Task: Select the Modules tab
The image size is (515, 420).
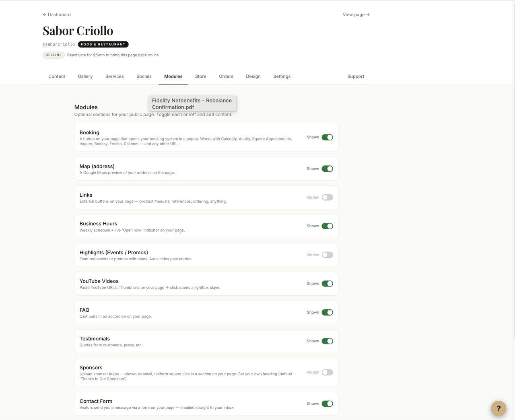Action: tap(173, 76)
